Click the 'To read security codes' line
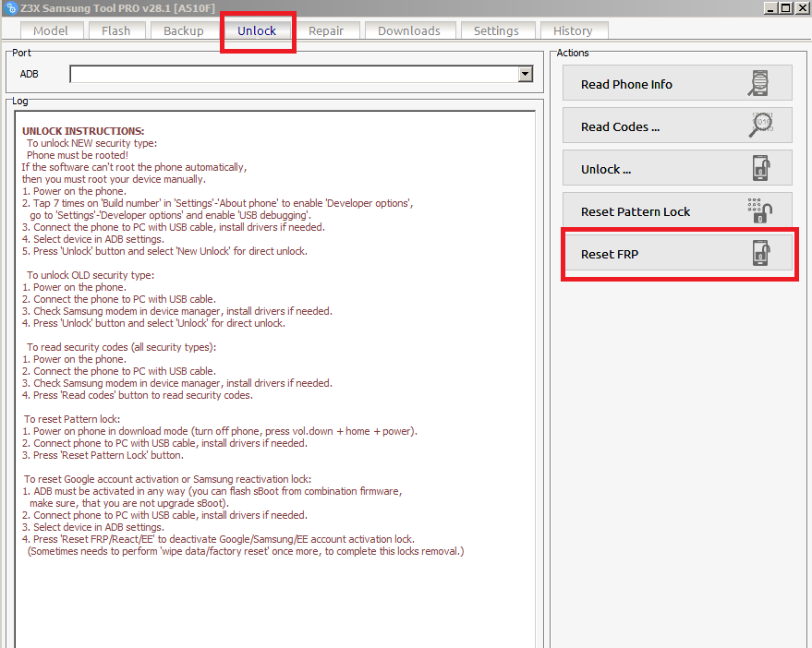This screenshot has width=812, height=648. (121, 347)
